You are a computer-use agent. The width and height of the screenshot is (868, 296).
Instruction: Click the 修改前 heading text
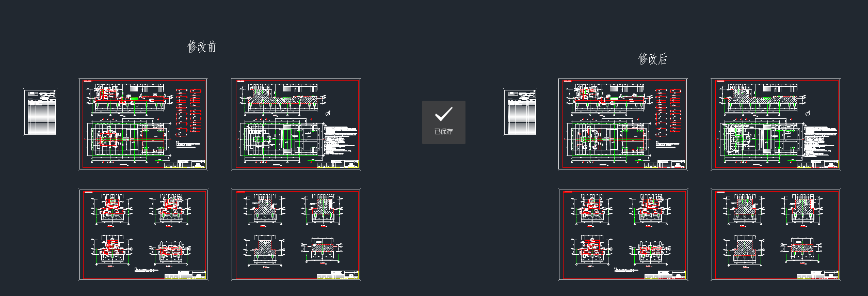201,47
